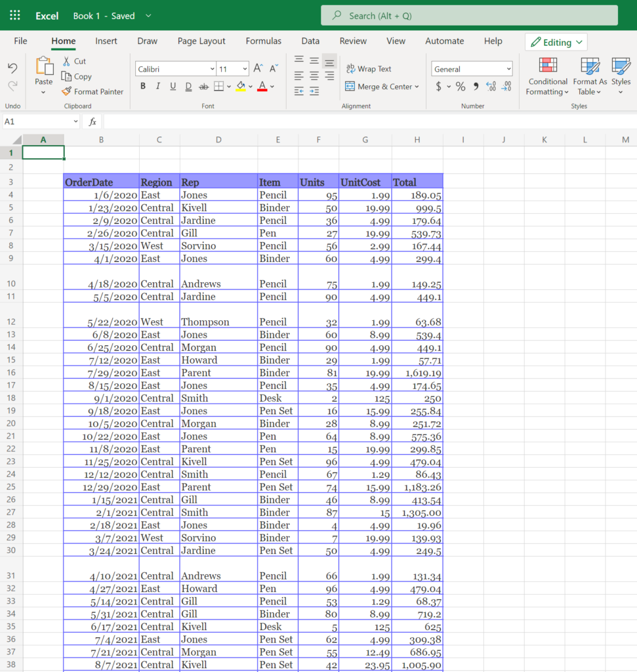Click the yellow Fill Color swatch
Image resolution: width=637 pixels, height=672 pixels.
[241, 87]
